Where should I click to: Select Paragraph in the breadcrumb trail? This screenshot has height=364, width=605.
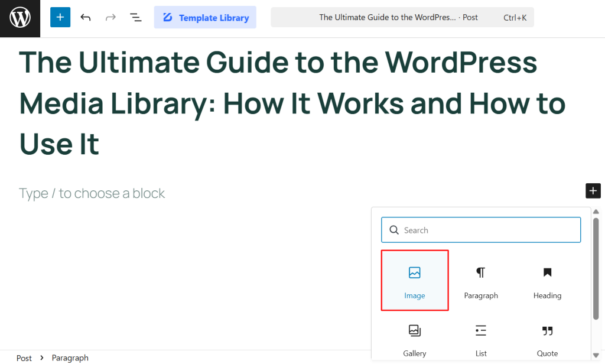pos(70,357)
